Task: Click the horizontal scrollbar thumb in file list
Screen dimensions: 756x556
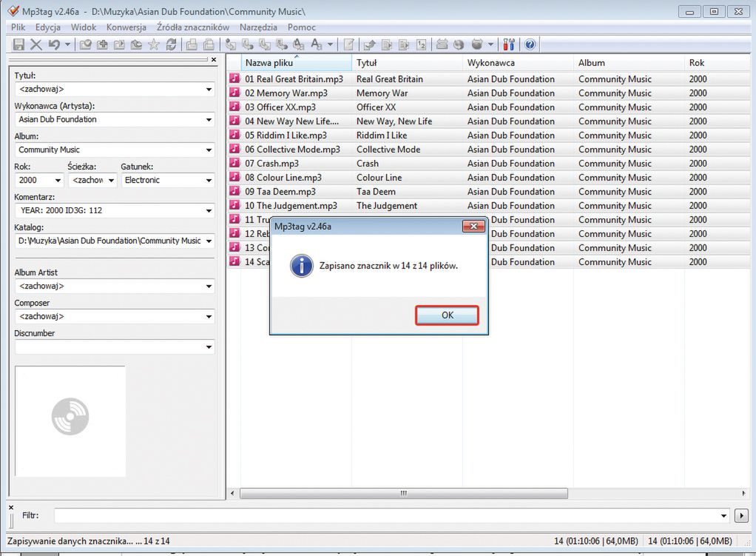Action: (x=404, y=493)
